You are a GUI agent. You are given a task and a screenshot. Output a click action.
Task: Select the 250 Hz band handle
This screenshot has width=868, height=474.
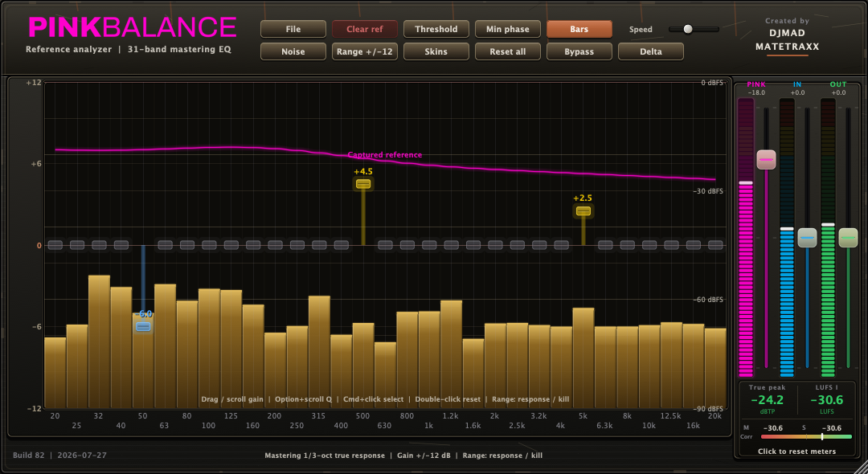[x=297, y=245]
